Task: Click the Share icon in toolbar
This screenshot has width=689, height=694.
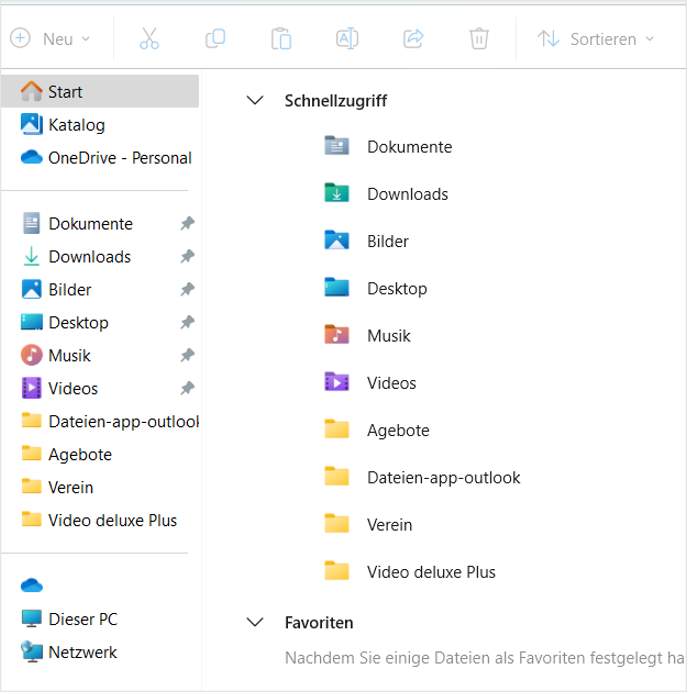Action: click(413, 39)
